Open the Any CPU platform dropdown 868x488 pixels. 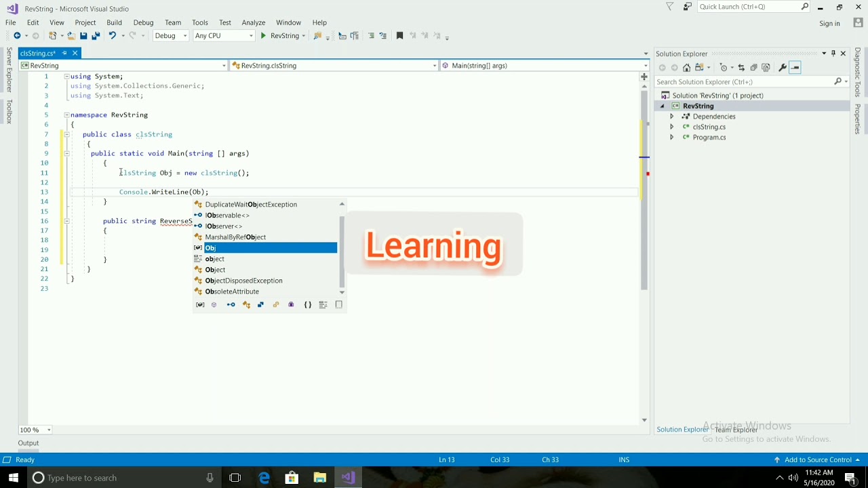pos(224,36)
